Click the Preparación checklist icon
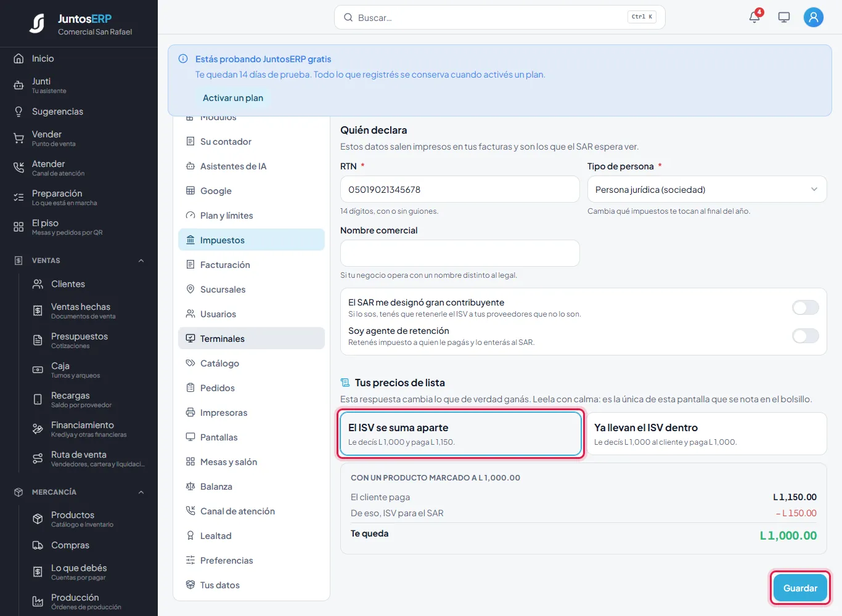Image resolution: width=842 pixels, height=616 pixels. 18,198
